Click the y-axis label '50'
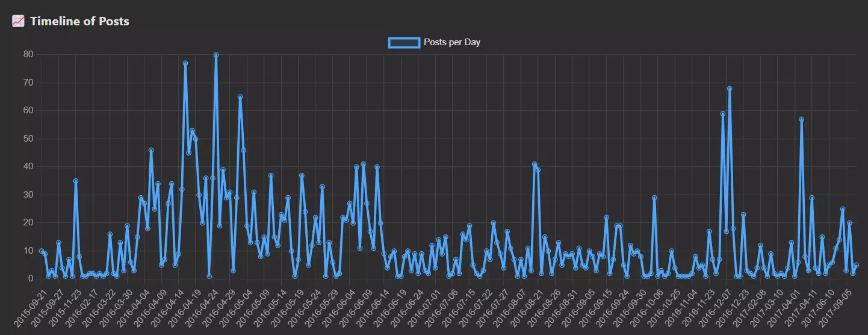Image resolution: width=868 pixels, height=335 pixels. [x=28, y=139]
